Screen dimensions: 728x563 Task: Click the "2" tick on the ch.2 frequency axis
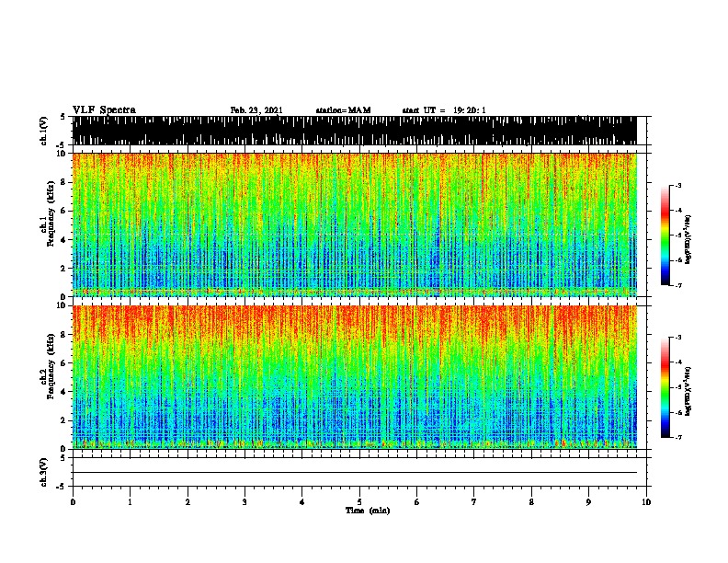[64, 420]
